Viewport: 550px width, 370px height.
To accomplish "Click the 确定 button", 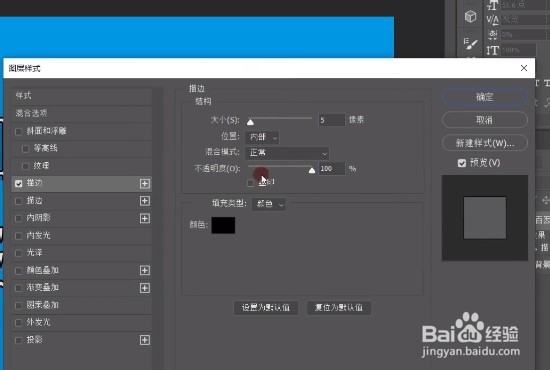I will click(484, 97).
